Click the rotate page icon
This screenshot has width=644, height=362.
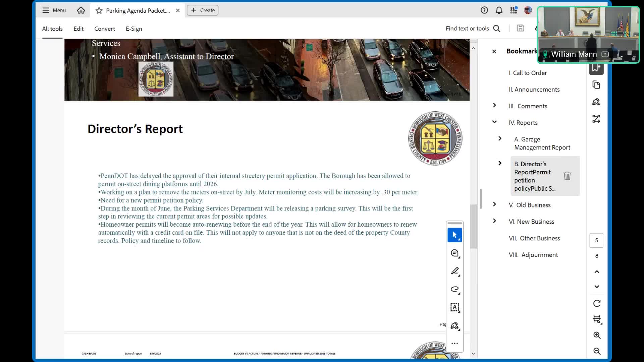pyautogui.click(x=597, y=303)
